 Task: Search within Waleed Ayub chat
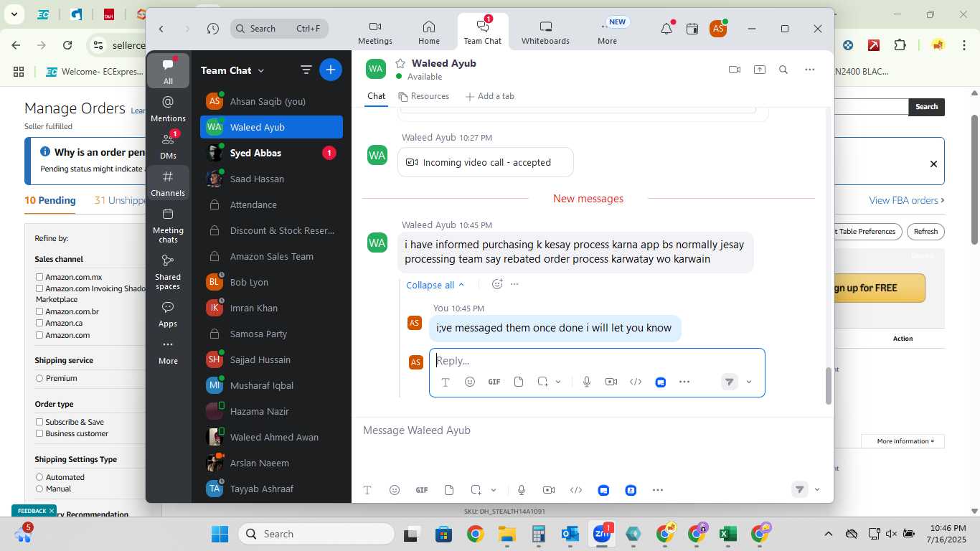[783, 70]
